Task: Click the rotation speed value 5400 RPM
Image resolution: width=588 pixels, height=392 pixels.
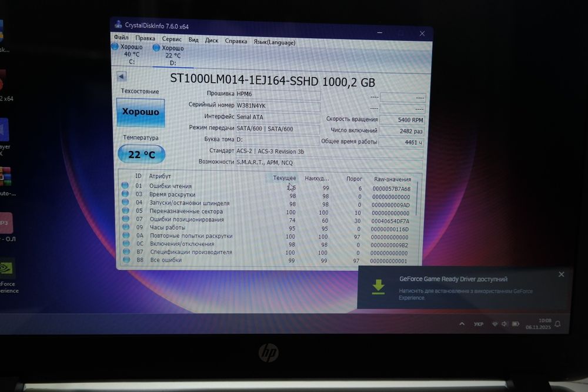Action: [402, 120]
